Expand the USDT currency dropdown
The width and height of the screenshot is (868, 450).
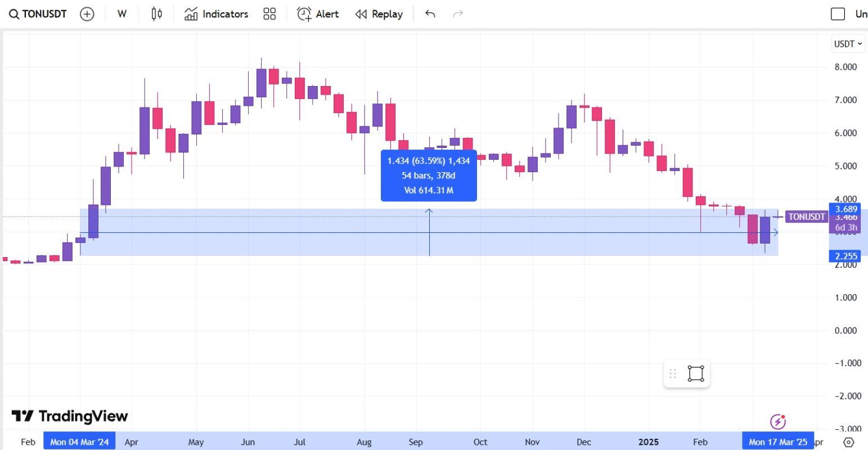point(848,44)
